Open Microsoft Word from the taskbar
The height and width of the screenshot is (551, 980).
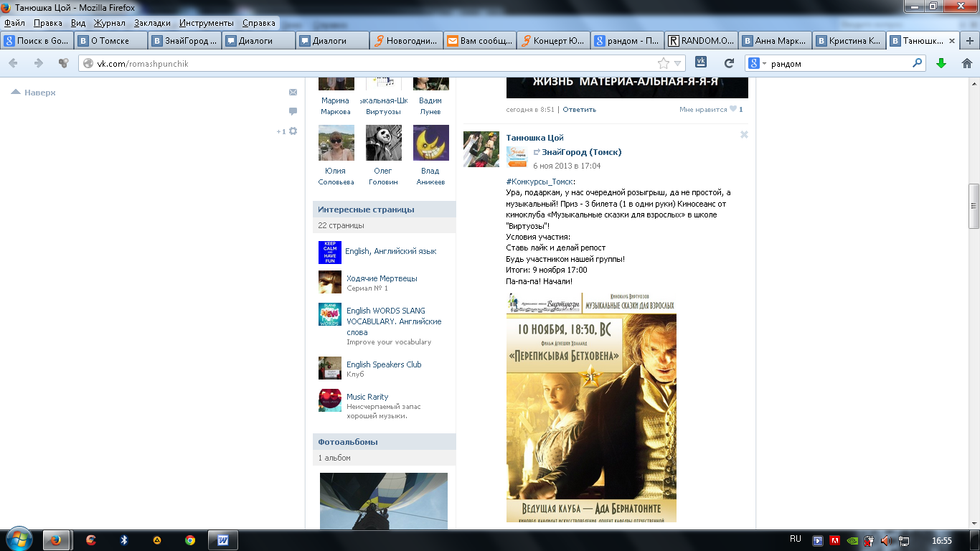coord(222,540)
